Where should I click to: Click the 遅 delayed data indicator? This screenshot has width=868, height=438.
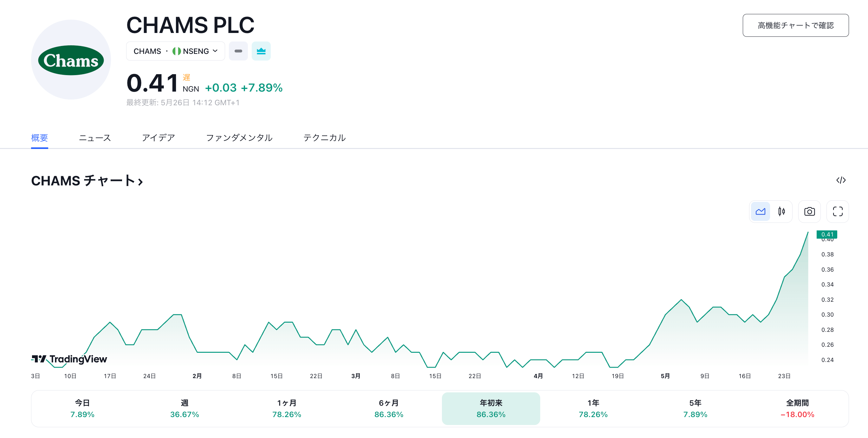186,77
